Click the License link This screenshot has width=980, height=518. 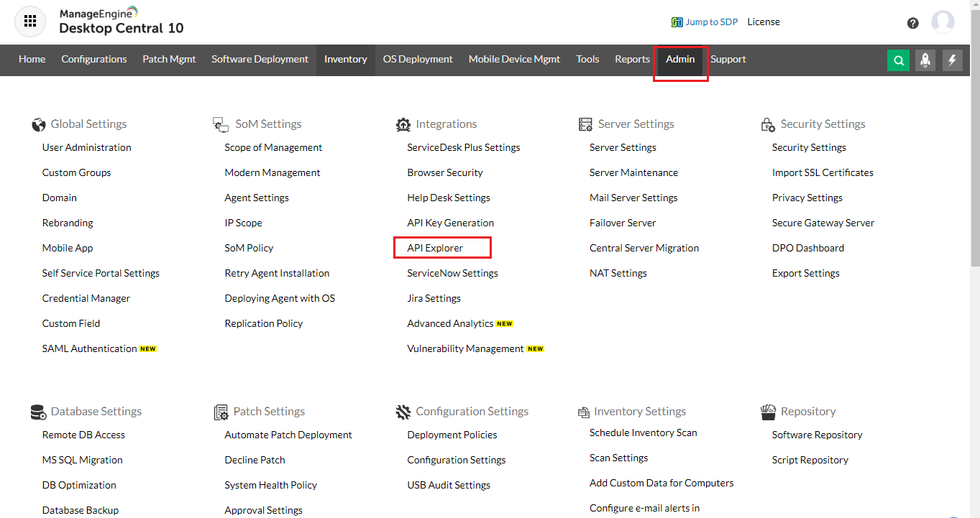764,22
